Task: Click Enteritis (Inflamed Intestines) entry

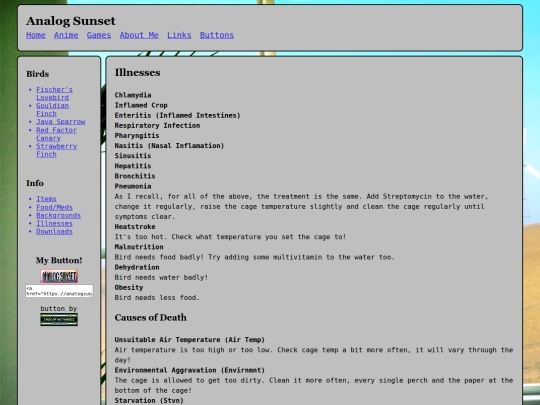Action: [x=177, y=115]
